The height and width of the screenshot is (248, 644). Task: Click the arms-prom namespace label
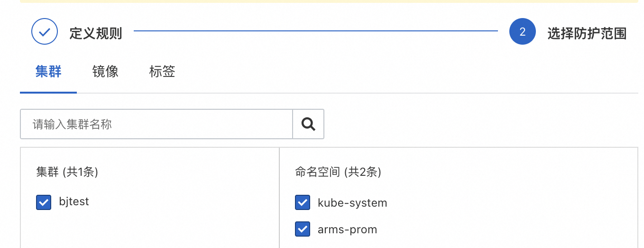pyautogui.click(x=347, y=229)
